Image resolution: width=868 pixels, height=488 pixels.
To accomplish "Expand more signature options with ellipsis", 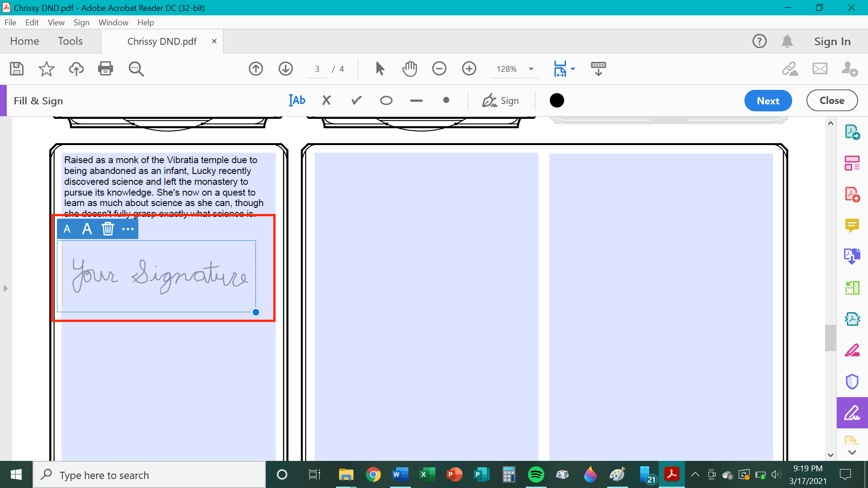I will [x=128, y=229].
